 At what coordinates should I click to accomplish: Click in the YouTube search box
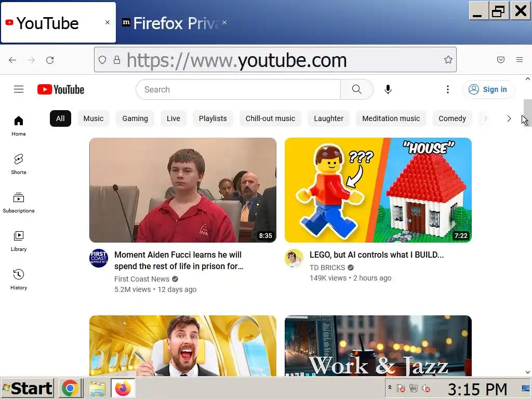(x=238, y=89)
